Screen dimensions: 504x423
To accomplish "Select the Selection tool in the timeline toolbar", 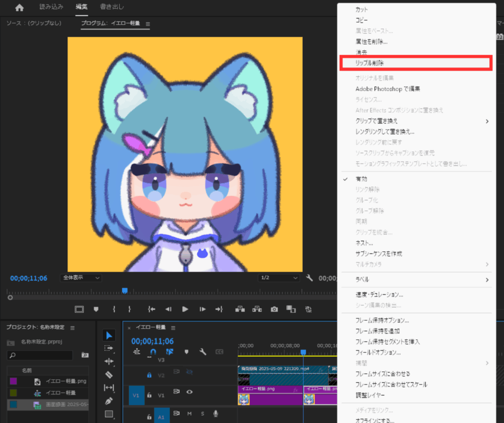I will click(x=109, y=335).
